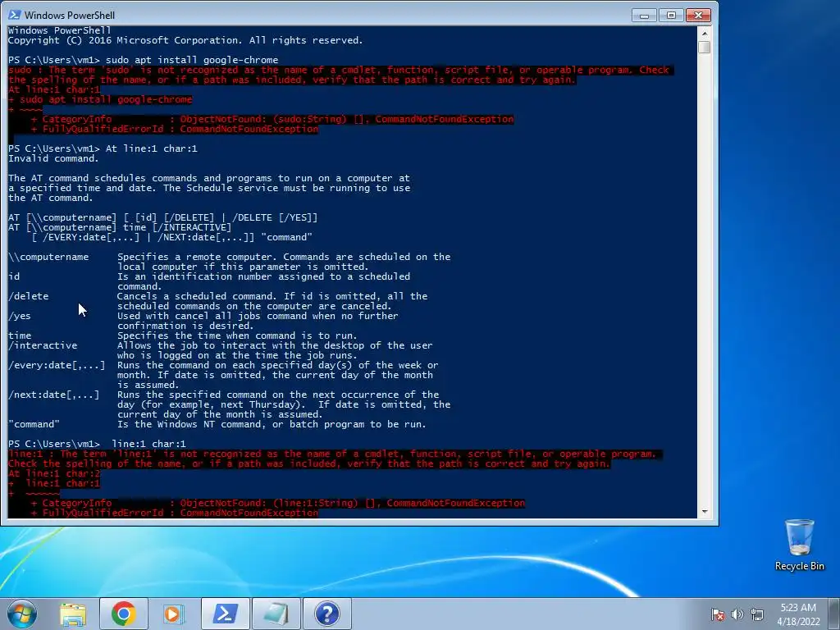The width and height of the screenshot is (840, 630).
Task: Click the PowerShell vertical scrollbar thumb
Action: point(705,47)
